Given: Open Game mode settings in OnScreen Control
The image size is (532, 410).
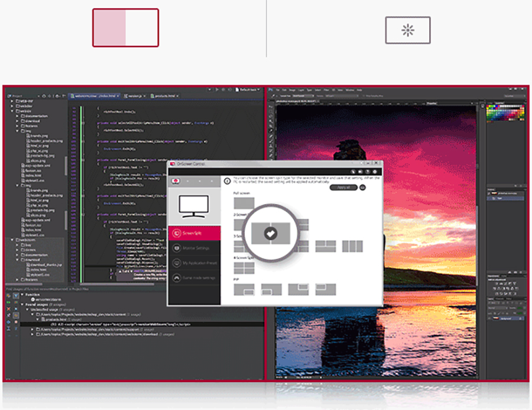Looking at the screenshot, I should [194, 278].
